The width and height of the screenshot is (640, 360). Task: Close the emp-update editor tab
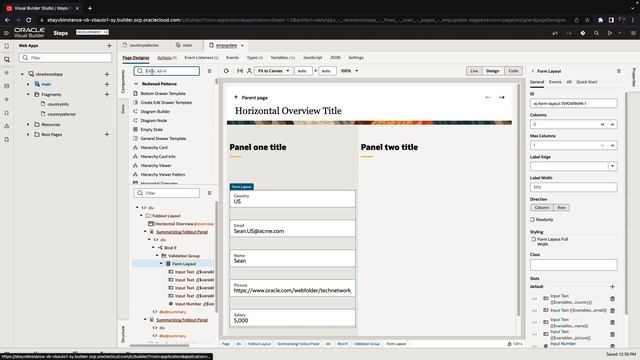242,46
